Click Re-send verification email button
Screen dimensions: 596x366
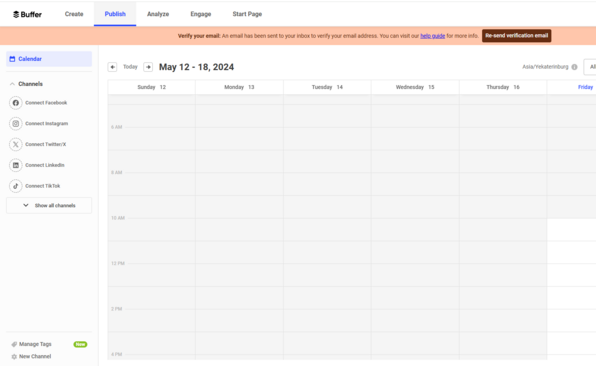click(517, 36)
